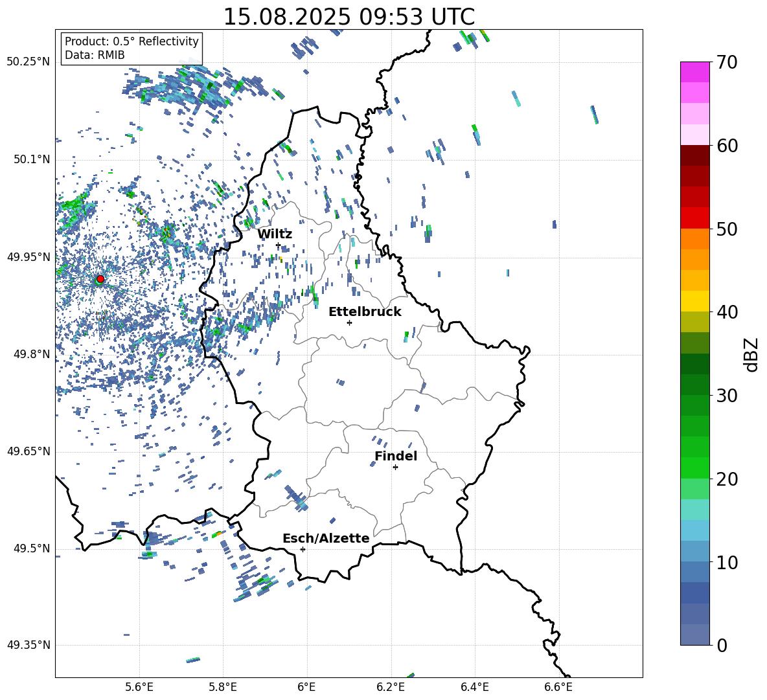Click the 49.95°N latitude label
This screenshot has height=700, width=767.
(x=29, y=257)
